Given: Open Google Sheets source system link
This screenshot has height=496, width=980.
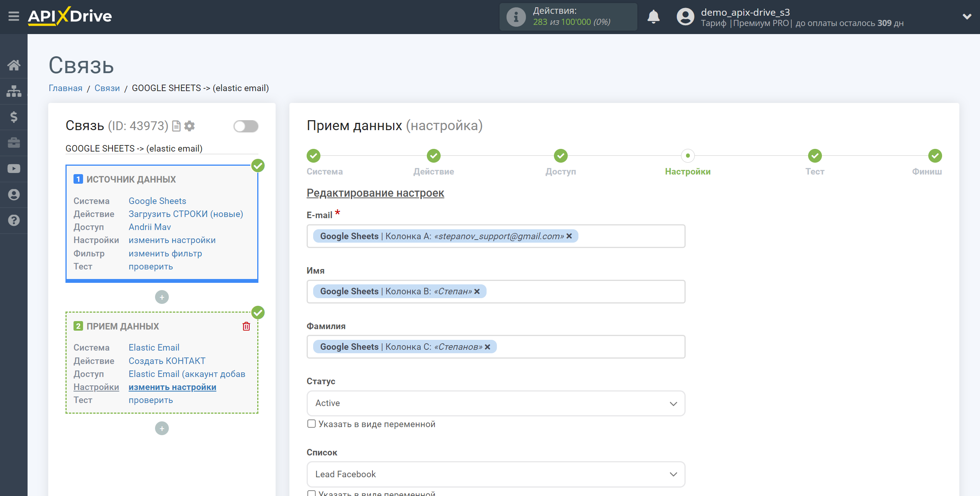Looking at the screenshot, I should tap(157, 201).
